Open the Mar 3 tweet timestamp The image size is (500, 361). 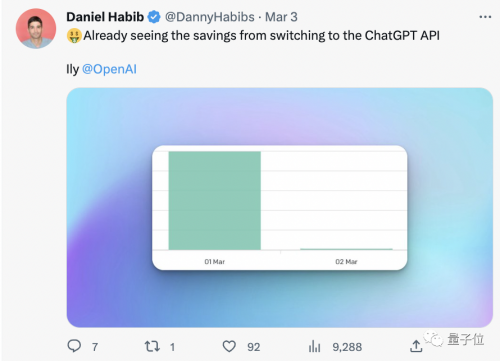[281, 17]
